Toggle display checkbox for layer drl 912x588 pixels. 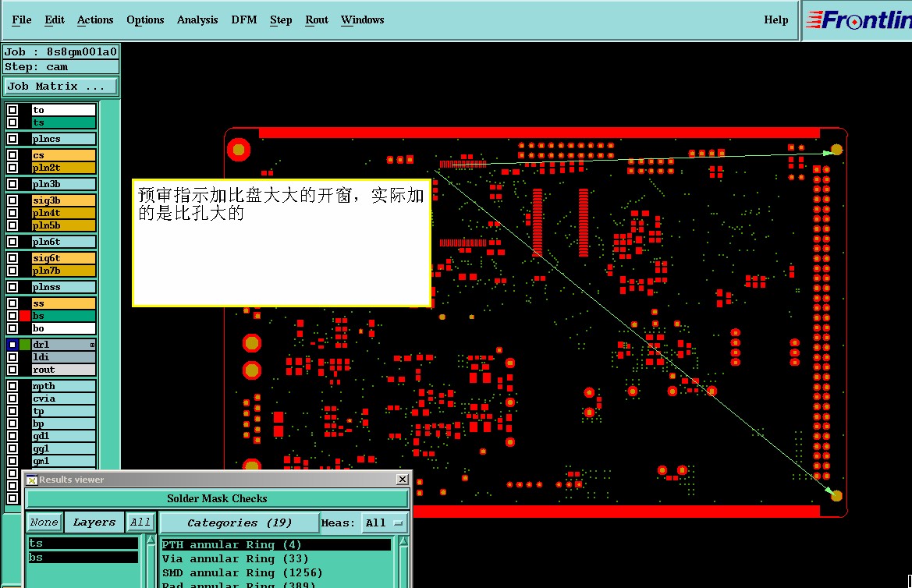[12, 345]
